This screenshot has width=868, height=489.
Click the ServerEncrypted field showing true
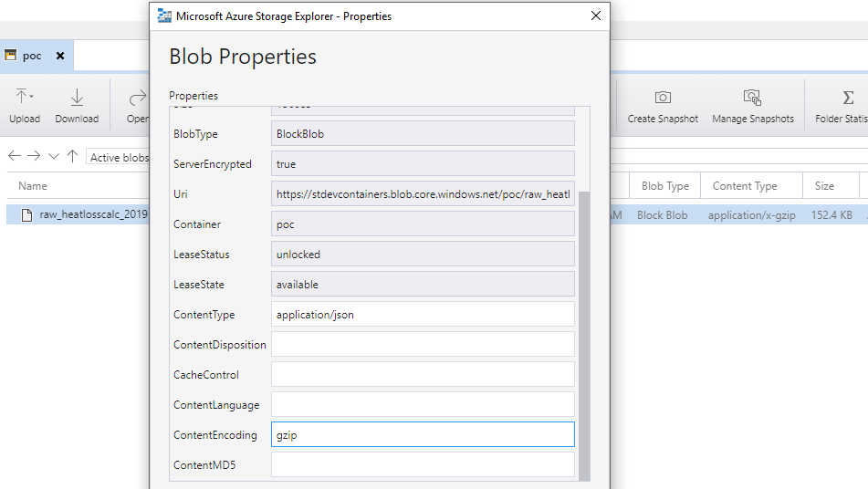(x=423, y=163)
